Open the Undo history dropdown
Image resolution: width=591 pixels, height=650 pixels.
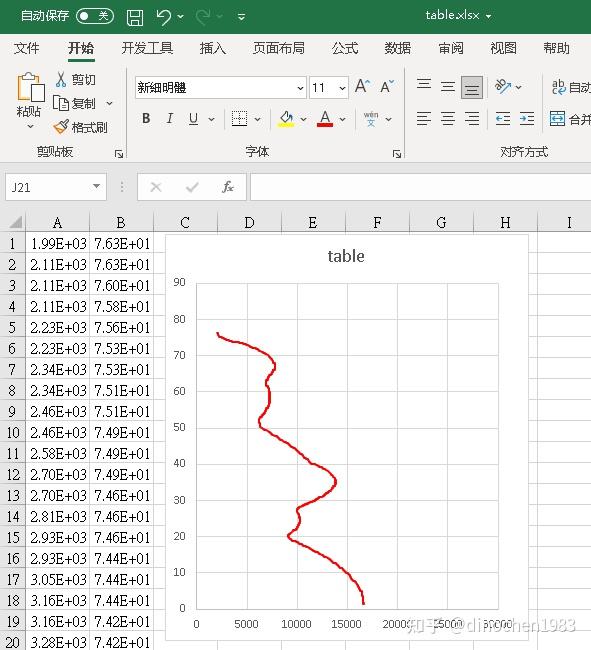pos(181,17)
